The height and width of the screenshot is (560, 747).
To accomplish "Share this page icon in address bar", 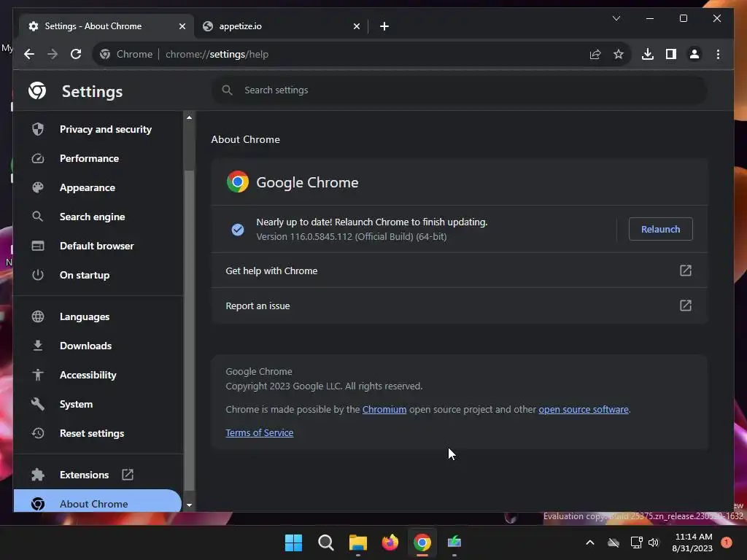I will point(595,54).
